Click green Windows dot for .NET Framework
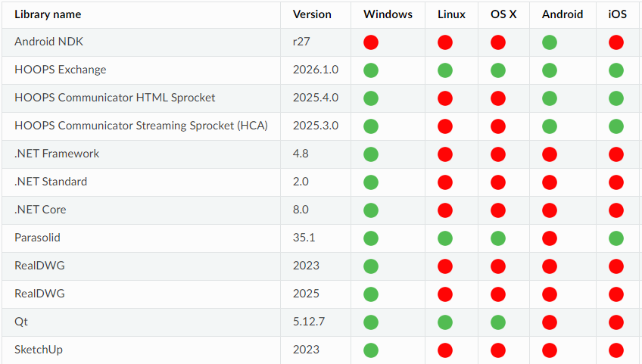Viewport: 642px width, 364px height. click(x=371, y=154)
